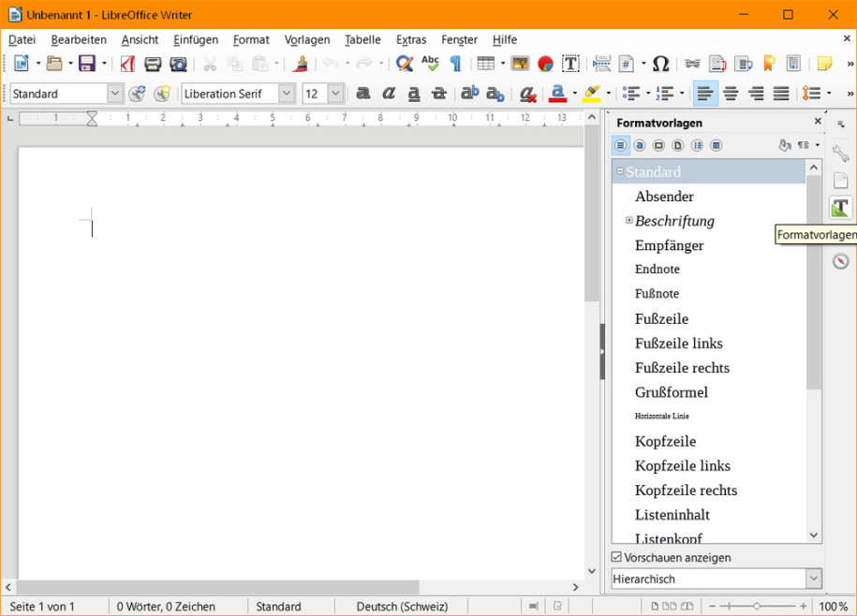Open the Liberation Serif font dropdown
857x616 pixels.
(287, 94)
